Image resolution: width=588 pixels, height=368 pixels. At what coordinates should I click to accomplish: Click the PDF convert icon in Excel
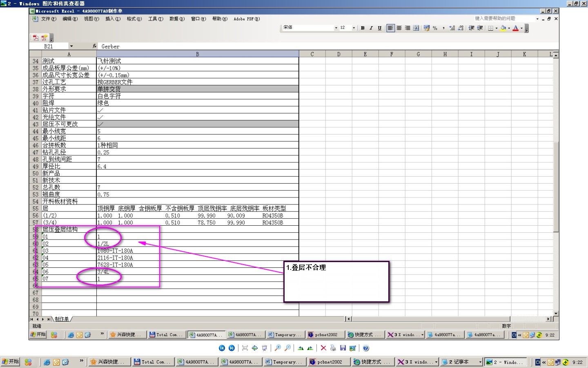(x=36, y=38)
